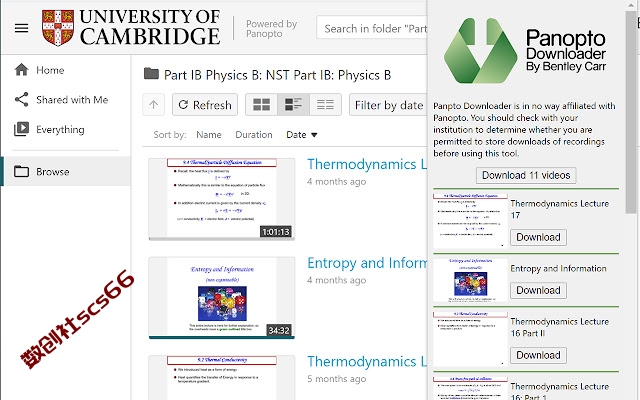Viewport: 640px width, 400px height.
Task: Click the Everything play-library icon
Action: 21,129
